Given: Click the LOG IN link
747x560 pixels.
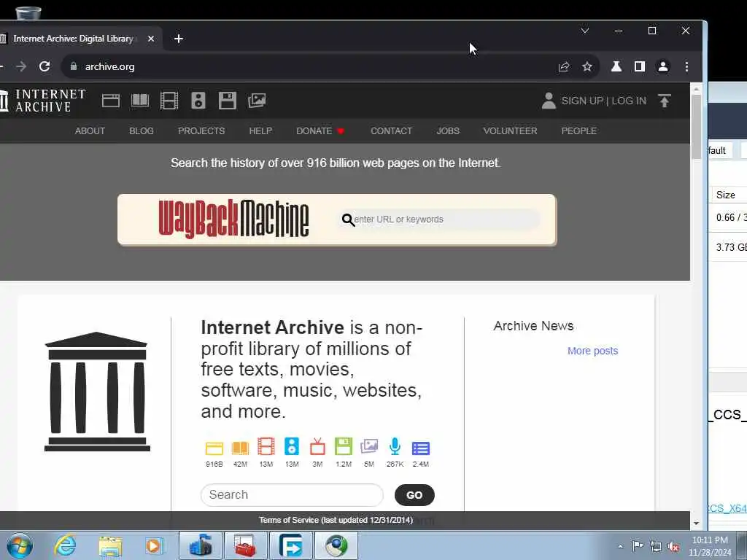Looking at the screenshot, I should coord(629,101).
